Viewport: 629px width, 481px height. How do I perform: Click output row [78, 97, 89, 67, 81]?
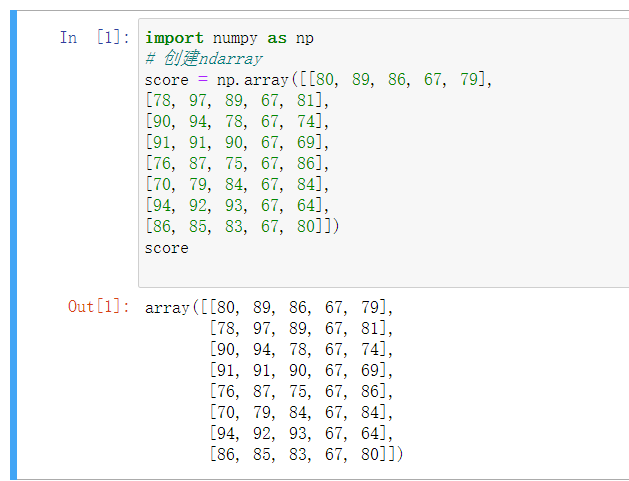tap(301, 328)
